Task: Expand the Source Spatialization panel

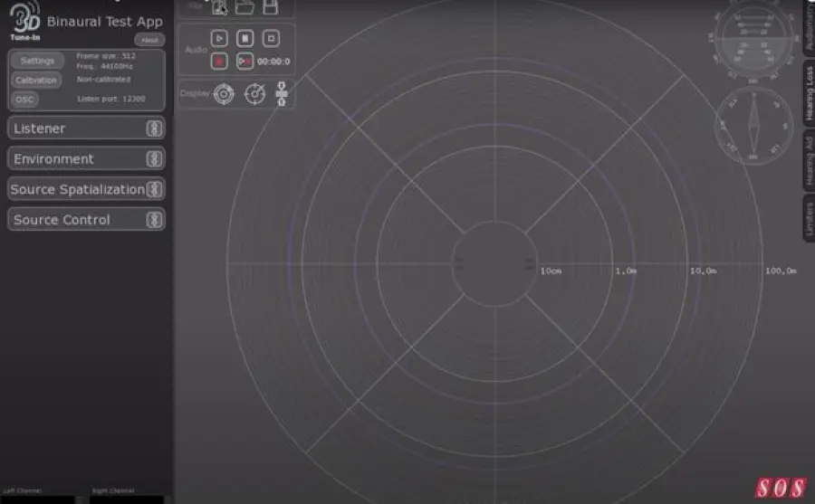Action: [x=86, y=189]
